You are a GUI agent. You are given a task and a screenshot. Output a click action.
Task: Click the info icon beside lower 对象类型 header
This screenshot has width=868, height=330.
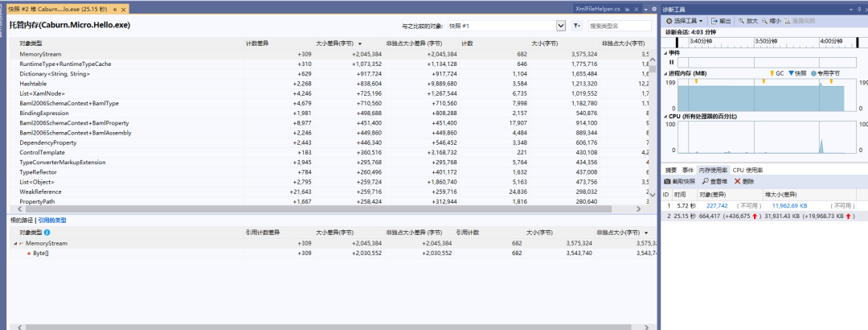tap(47, 232)
